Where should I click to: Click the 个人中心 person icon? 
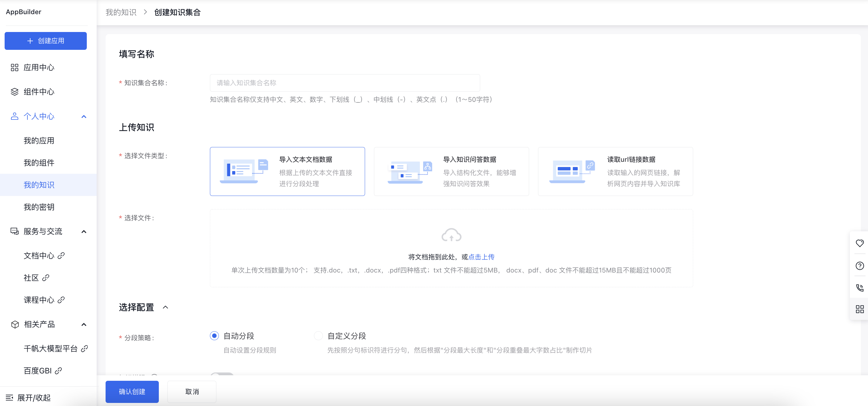[14, 117]
